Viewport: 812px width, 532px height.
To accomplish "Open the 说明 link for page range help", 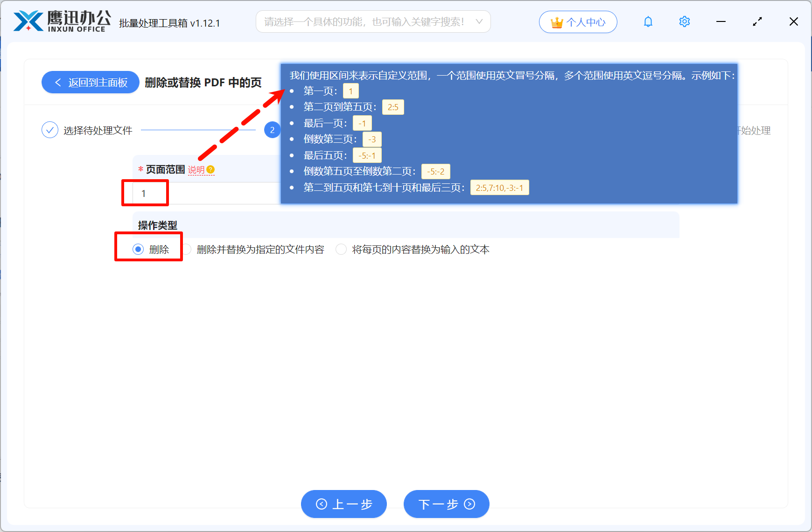I will click(196, 170).
